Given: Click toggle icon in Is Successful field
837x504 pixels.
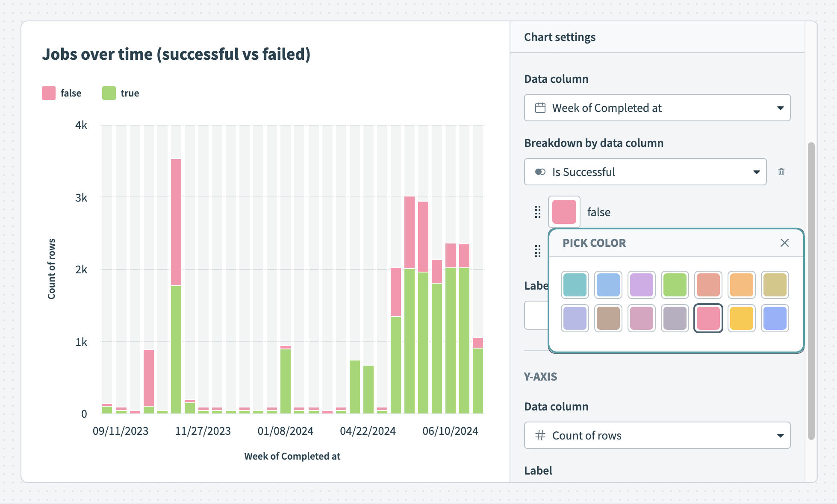Looking at the screenshot, I should click(540, 172).
